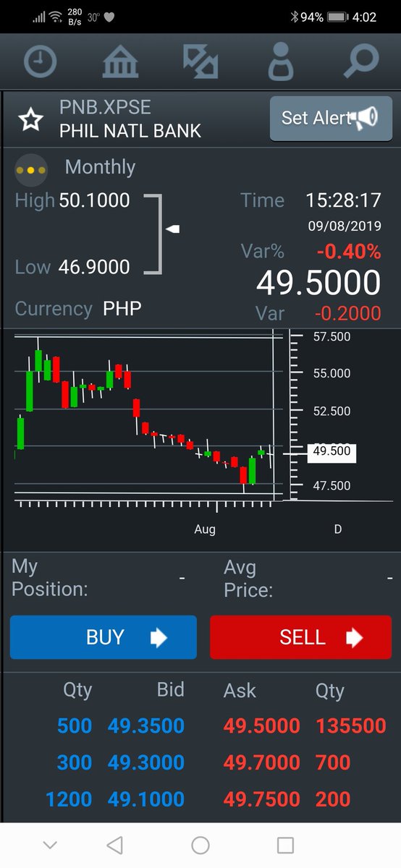
Task: Select the 49.1000 bid price
Action: click(x=146, y=799)
